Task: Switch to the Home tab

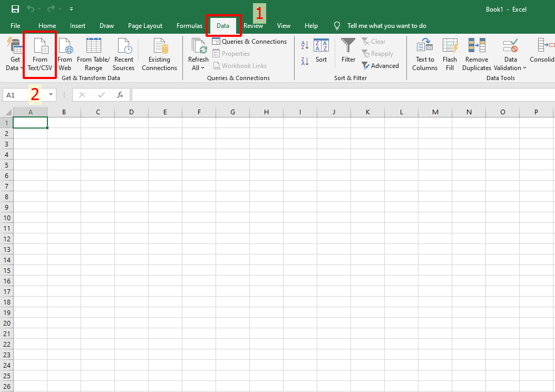Action: coord(47,25)
